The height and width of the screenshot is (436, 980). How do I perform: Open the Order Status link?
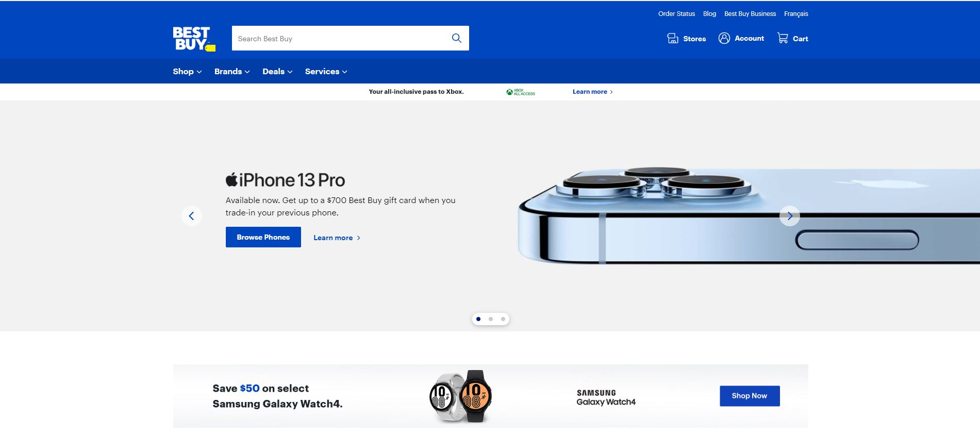tap(676, 14)
